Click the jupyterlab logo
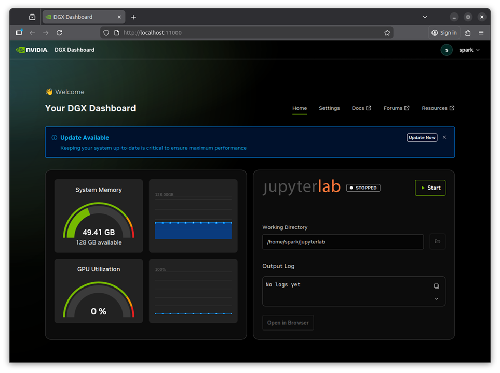Image resolution: width=500 pixels, height=373 pixels. [x=302, y=186]
